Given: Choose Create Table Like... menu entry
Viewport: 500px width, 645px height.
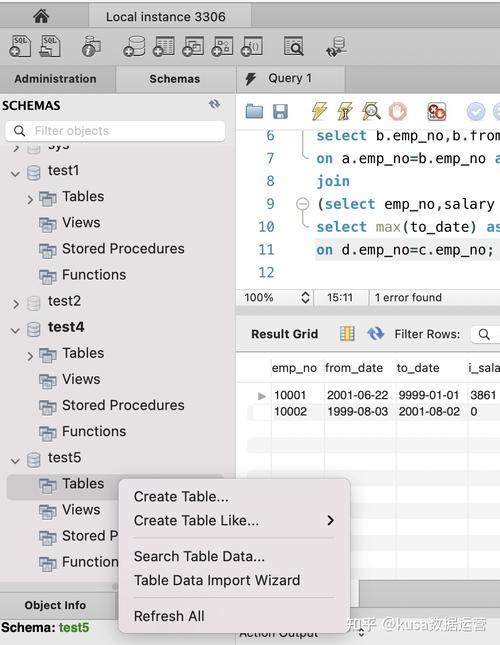Looking at the screenshot, I should click(197, 520).
